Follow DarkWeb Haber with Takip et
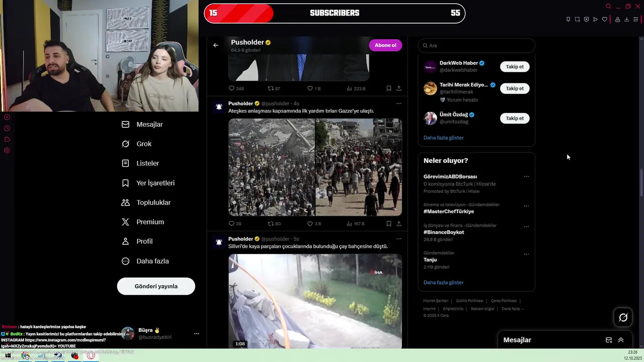Viewport: 644px width, 362px height. point(515,66)
